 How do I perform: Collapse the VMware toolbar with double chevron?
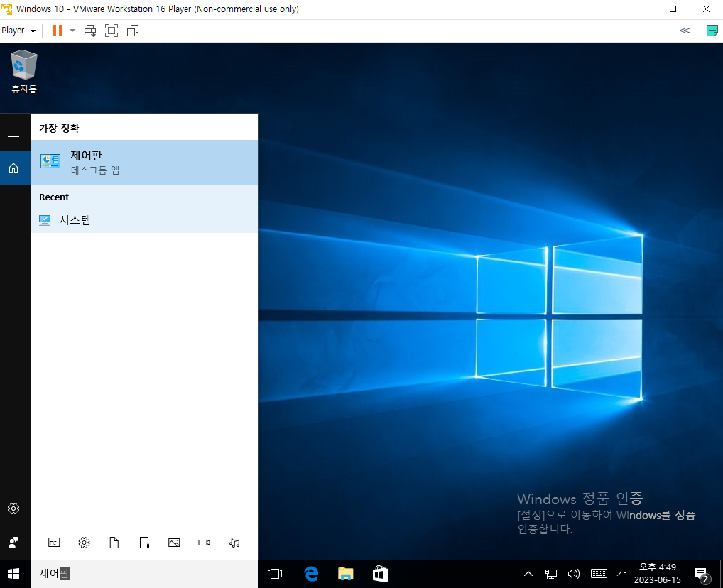[x=684, y=31]
